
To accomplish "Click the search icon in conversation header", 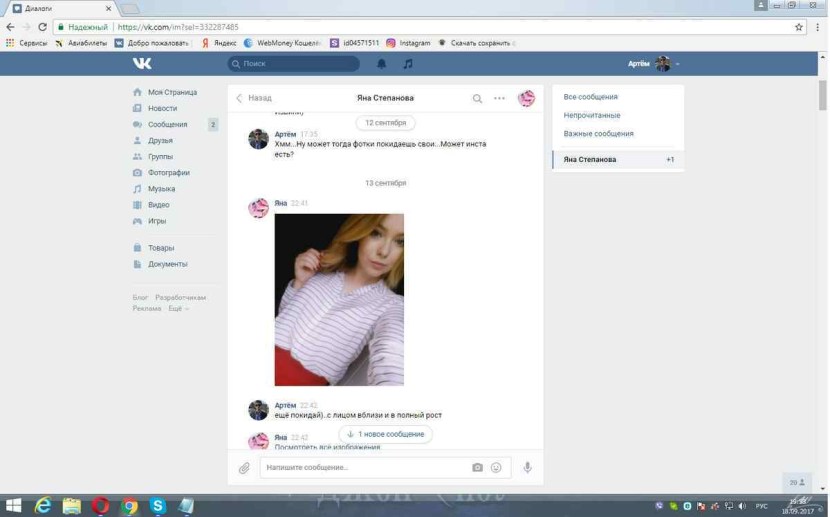I will (477, 98).
